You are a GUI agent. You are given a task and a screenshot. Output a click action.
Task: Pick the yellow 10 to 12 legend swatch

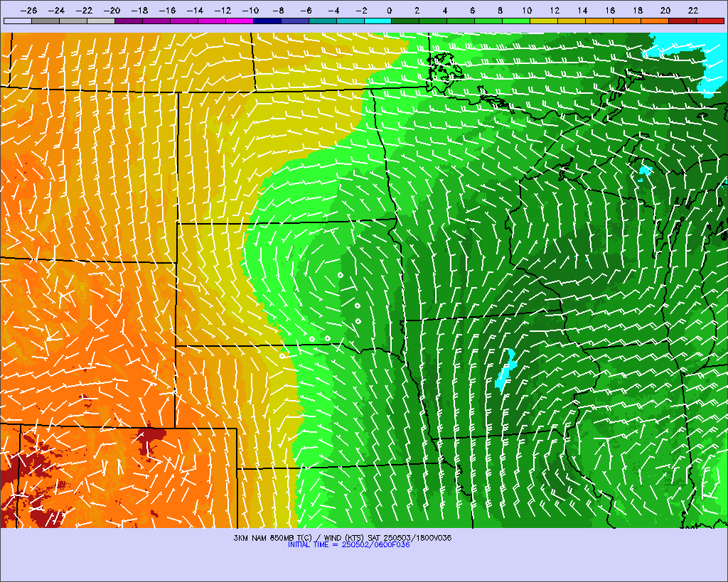544,21
